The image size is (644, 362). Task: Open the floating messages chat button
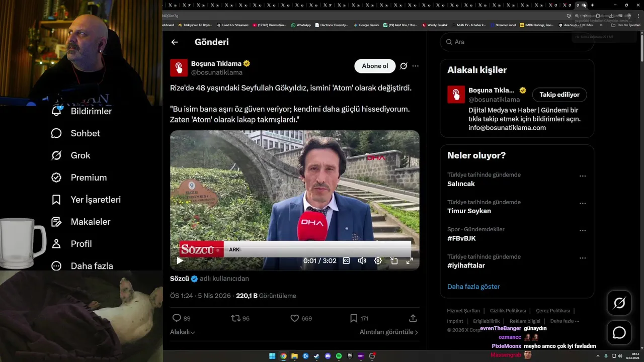click(x=619, y=333)
